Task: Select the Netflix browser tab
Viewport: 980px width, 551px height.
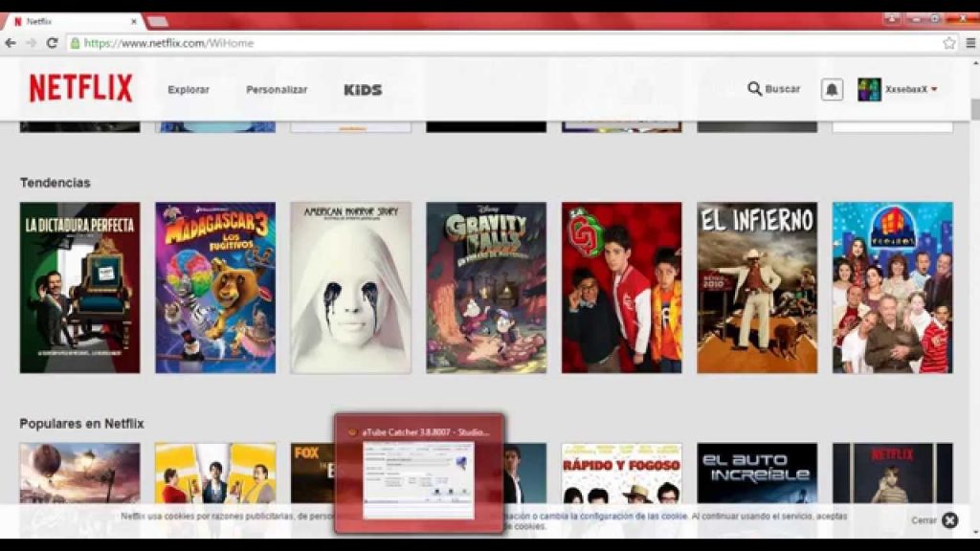Action: tap(72, 21)
